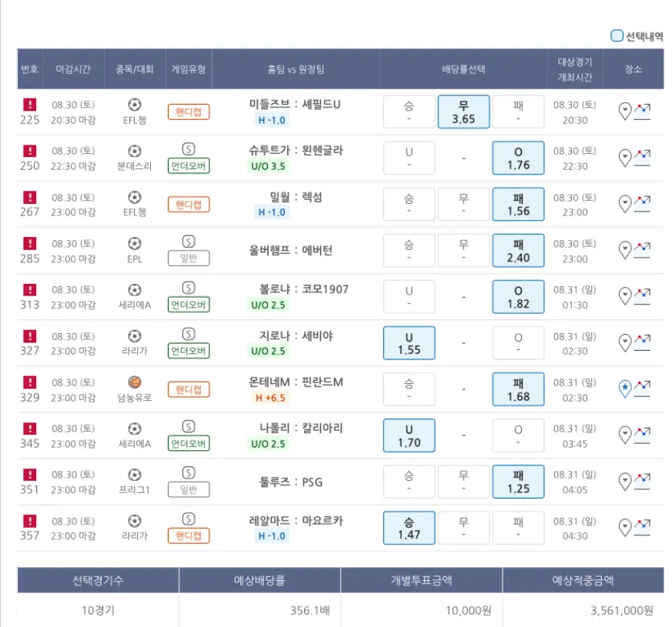The image size is (672, 627).
Task: Open the venue pin for 레알마드 : 마요르카
Action: click(x=625, y=529)
